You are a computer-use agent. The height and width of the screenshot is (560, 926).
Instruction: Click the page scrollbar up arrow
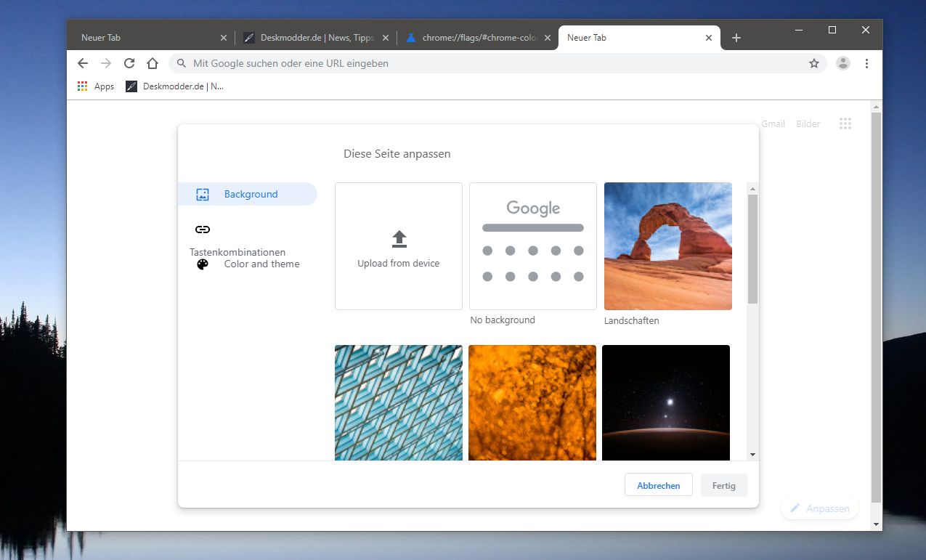pyautogui.click(x=877, y=107)
